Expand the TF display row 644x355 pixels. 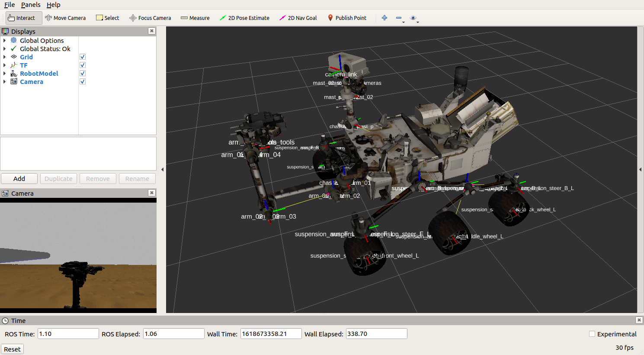pos(5,65)
